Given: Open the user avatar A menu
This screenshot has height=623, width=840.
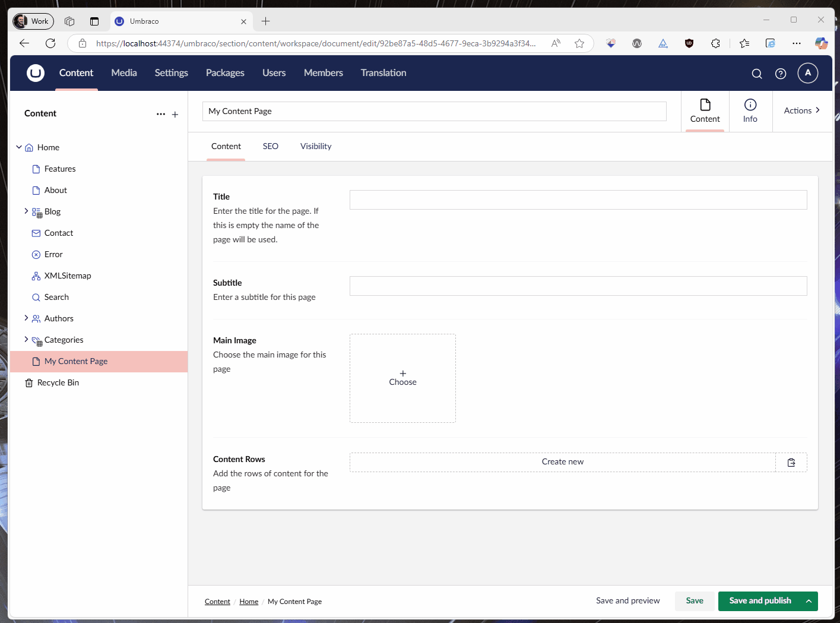Looking at the screenshot, I should pos(808,73).
